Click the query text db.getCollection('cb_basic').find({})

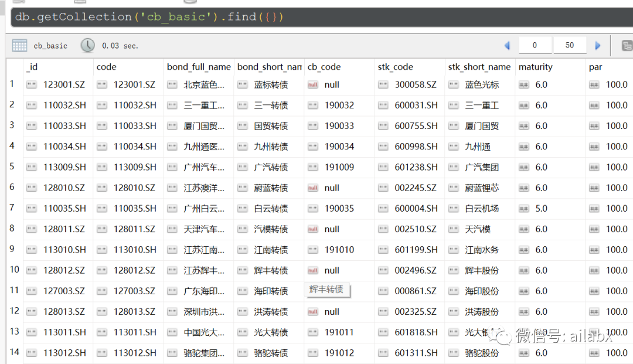pos(149,17)
